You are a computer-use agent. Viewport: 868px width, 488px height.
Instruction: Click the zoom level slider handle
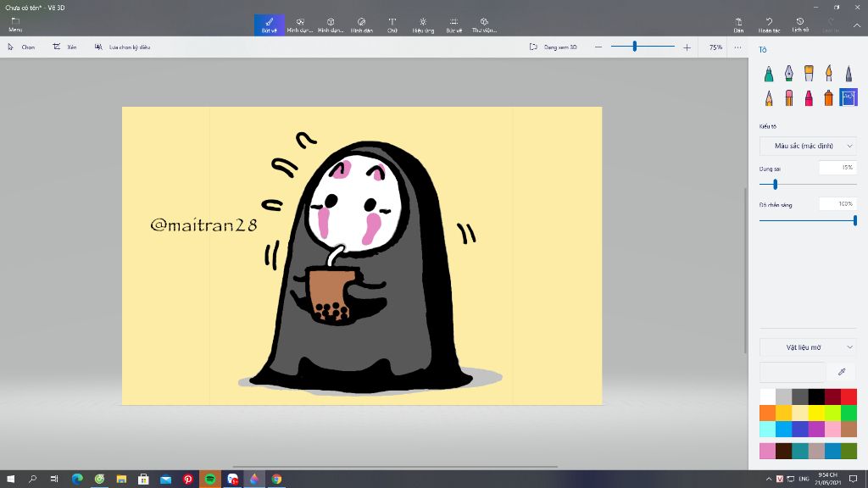(x=635, y=47)
